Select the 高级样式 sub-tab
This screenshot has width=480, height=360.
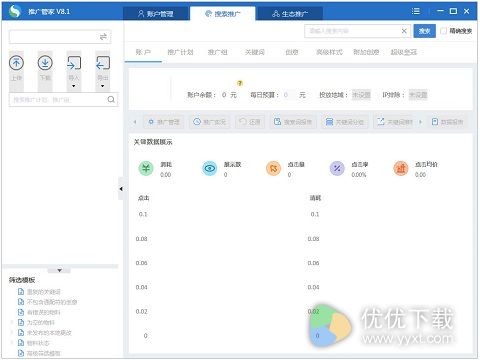(x=329, y=52)
